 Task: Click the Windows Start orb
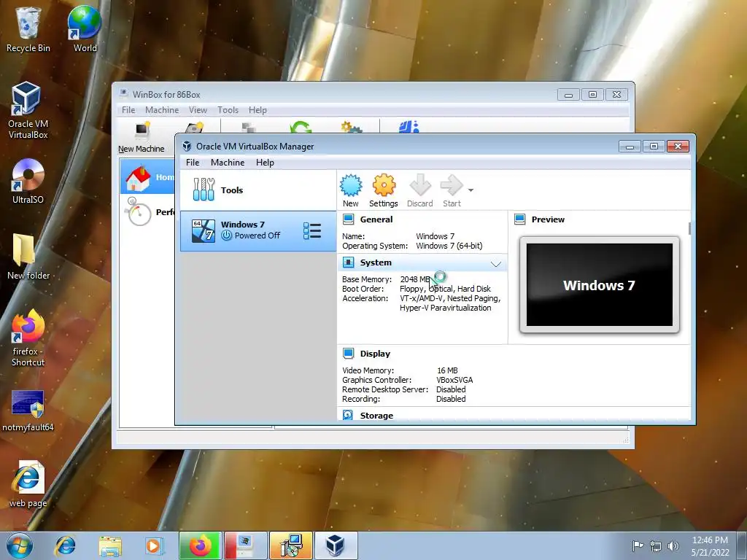(x=20, y=545)
